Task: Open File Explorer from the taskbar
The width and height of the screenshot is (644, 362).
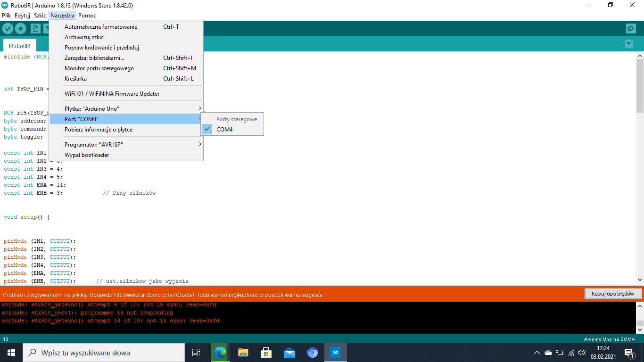Action: click(x=243, y=353)
